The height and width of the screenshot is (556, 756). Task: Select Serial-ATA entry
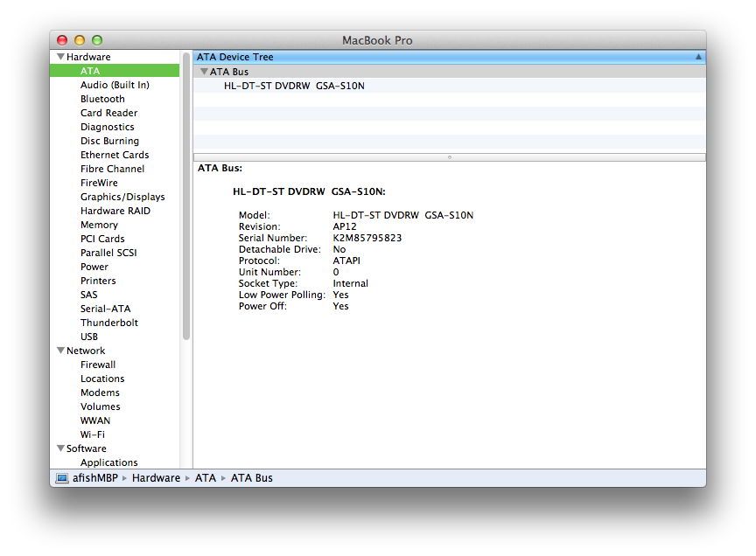coord(106,309)
